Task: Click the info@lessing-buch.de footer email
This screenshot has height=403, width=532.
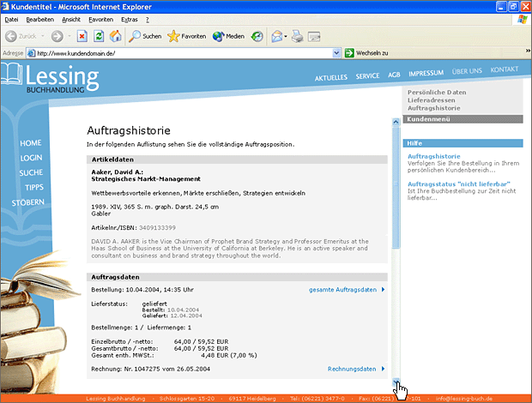Action: tap(464, 399)
